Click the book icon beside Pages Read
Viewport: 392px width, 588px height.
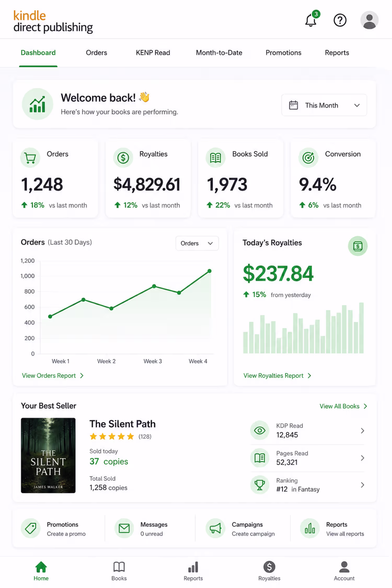pyautogui.click(x=260, y=458)
